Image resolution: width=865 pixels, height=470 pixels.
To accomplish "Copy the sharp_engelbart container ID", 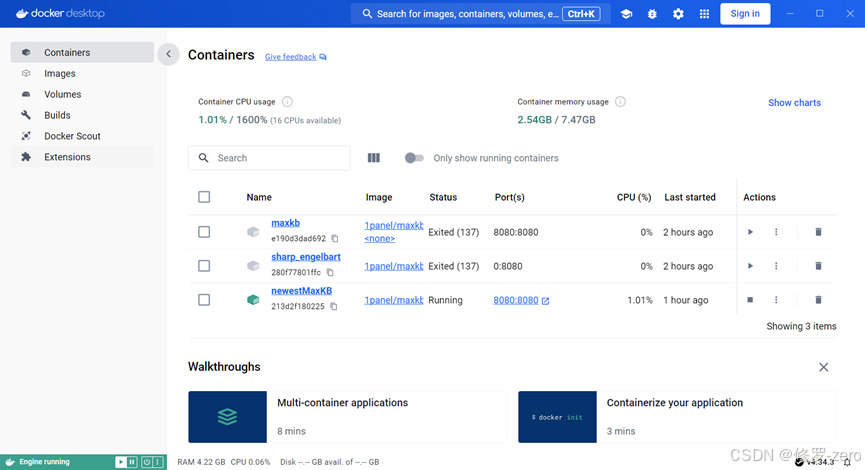I will (330, 272).
